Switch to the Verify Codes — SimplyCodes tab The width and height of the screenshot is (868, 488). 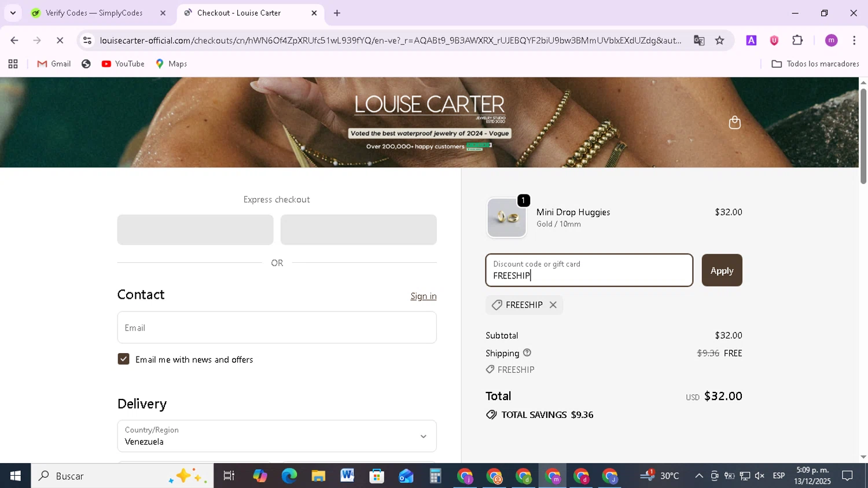point(94,13)
